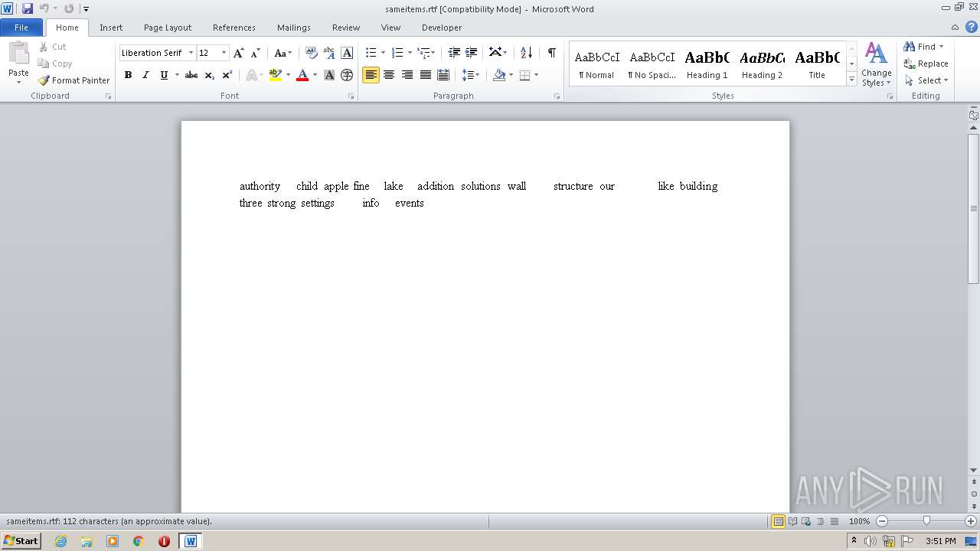Open the Borders dropdown arrow

click(536, 75)
